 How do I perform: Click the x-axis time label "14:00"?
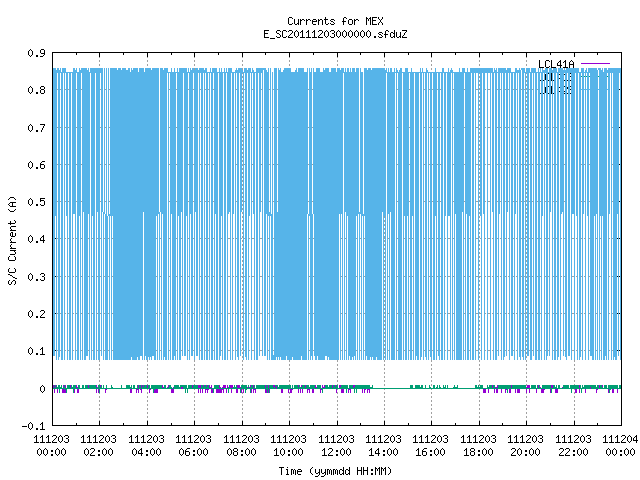coord(383,452)
